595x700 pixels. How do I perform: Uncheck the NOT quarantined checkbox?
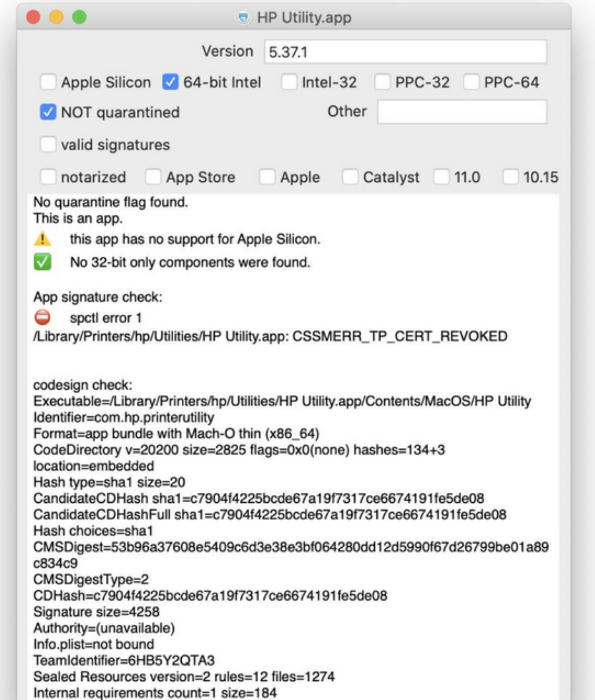(x=48, y=112)
